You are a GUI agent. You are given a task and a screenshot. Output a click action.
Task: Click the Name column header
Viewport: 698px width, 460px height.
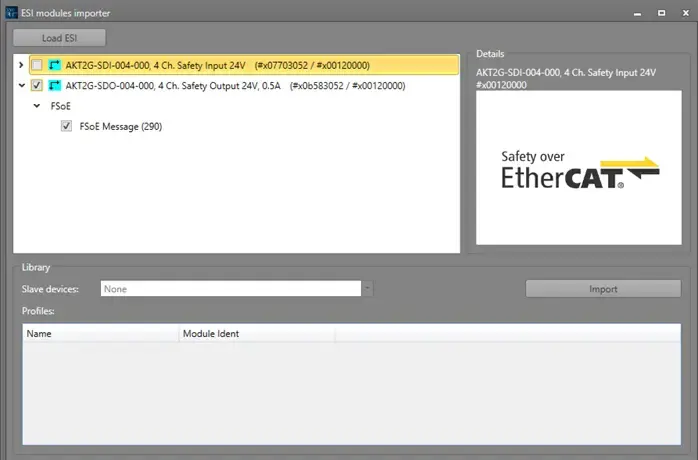pos(100,333)
